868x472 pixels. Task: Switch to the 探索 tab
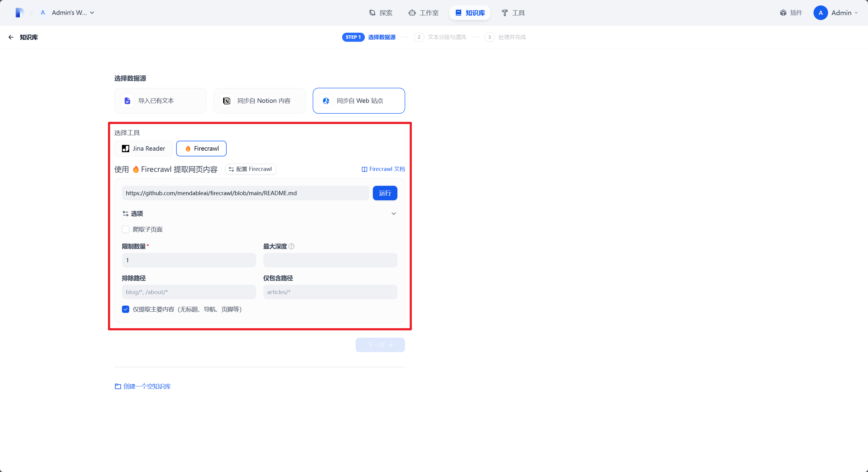(x=381, y=13)
